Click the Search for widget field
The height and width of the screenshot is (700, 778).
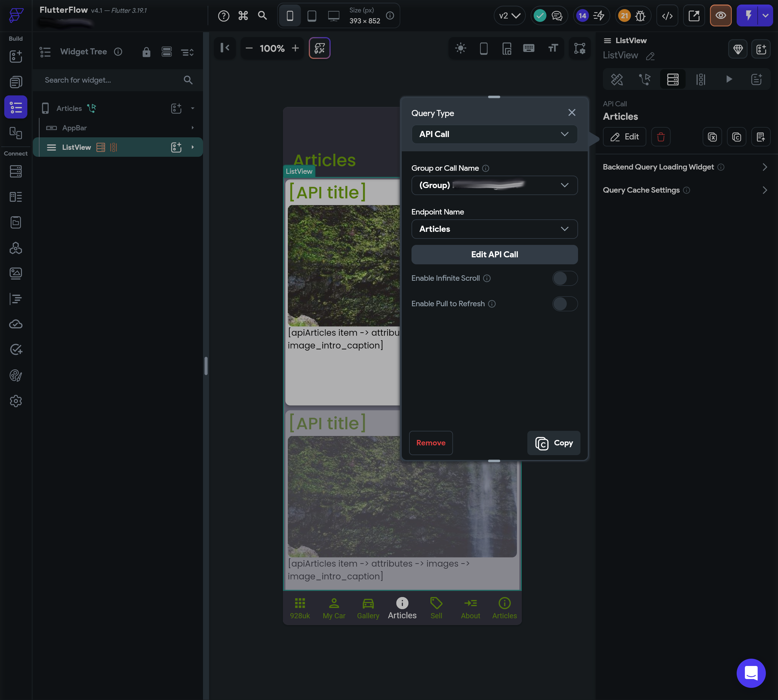click(x=112, y=80)
